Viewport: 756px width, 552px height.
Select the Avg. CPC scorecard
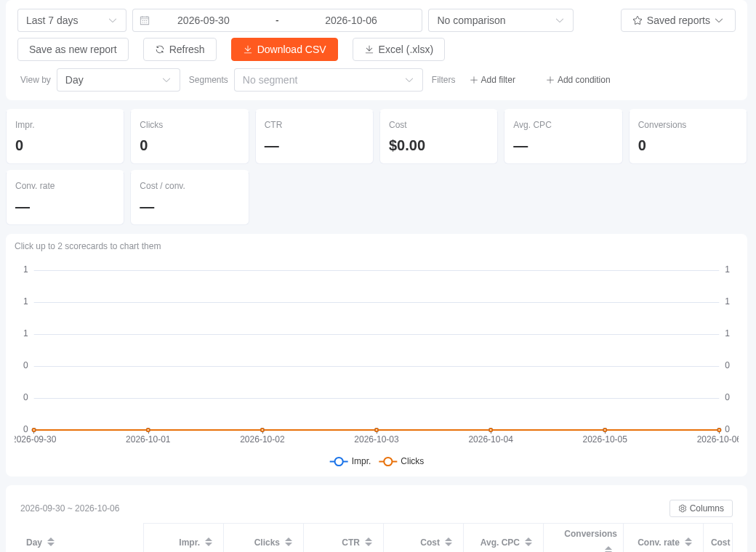[563, 137]
